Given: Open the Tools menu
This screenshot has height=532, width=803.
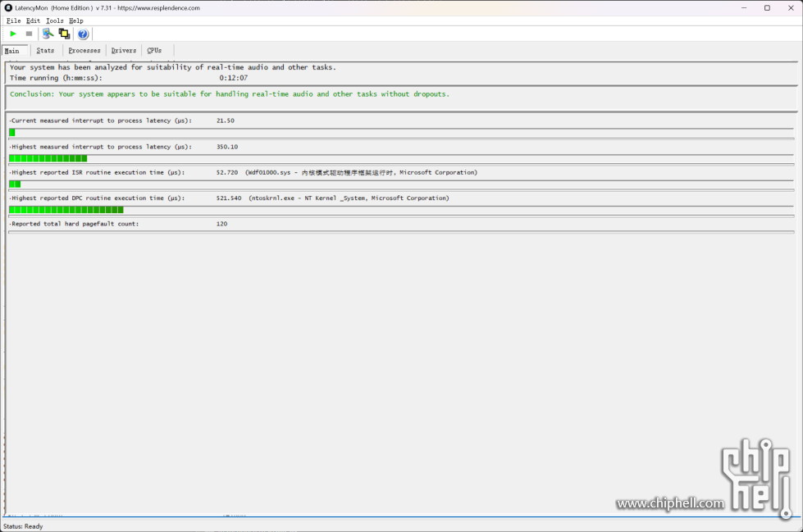Looking at the screenshot, I should pos(55,21).
